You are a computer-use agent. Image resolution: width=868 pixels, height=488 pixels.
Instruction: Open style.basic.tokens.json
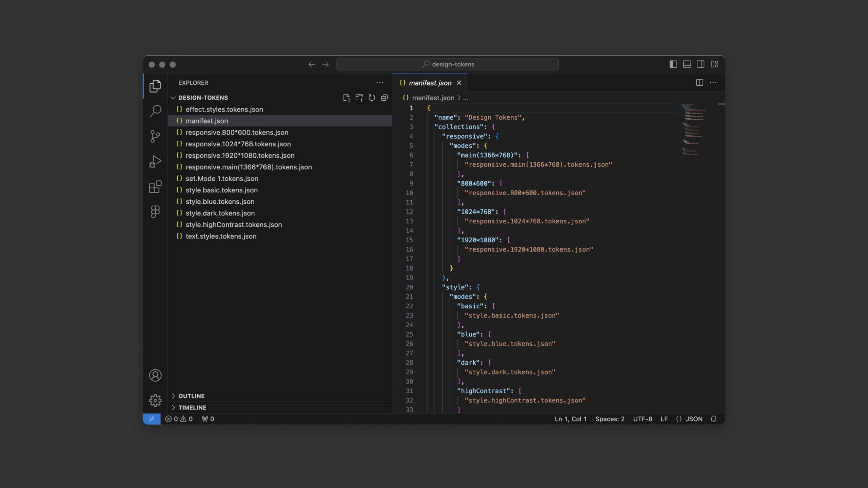pyautogui.click(x=280, y=190)
